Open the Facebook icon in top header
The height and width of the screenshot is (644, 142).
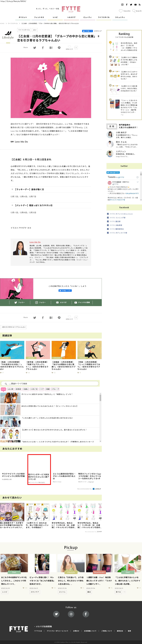[127, 4]
